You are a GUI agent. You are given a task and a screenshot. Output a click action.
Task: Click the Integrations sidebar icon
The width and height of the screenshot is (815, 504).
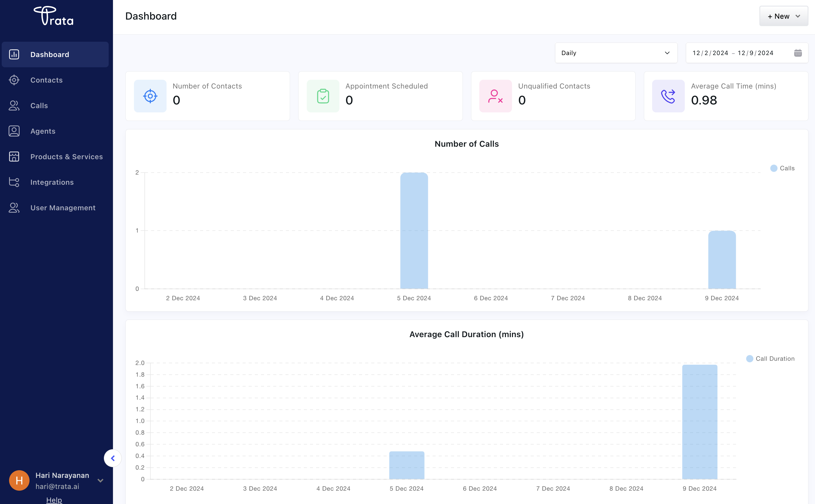[14, 182]
